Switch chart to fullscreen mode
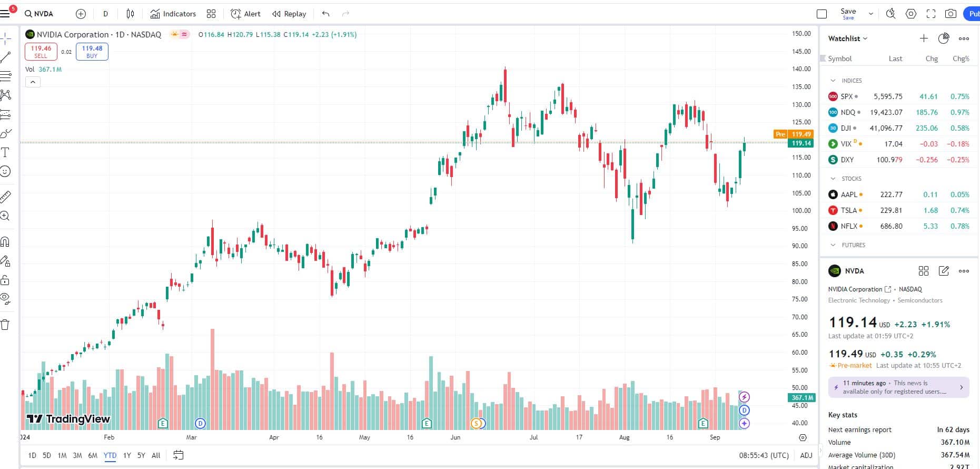The image size is (980, 469). click(x=931, y=14)
